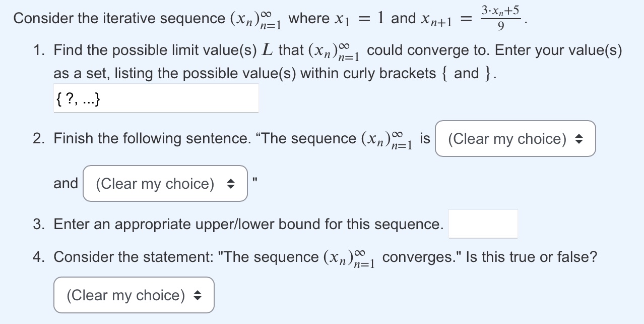Click the chevron icon on the "and" dropdown
644x324 pixels.
point(231,184)
